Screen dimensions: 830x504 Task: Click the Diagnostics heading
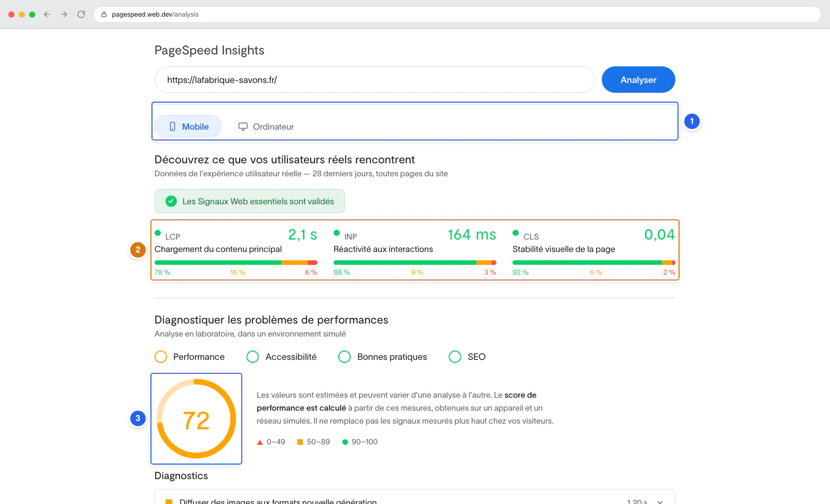181,476
